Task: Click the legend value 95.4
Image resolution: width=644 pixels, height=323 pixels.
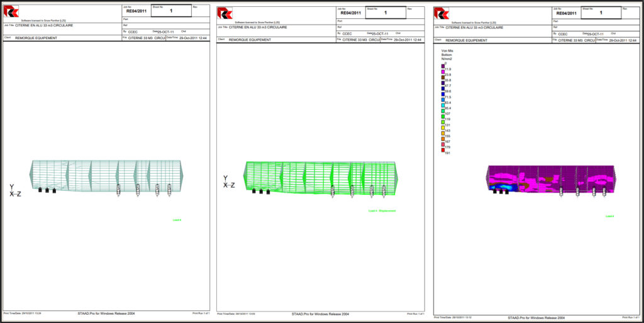Action: click(448, 108)
